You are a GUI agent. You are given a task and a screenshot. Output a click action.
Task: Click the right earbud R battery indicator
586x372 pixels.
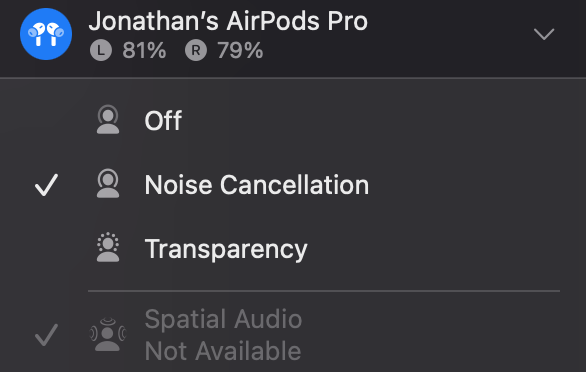196,50
